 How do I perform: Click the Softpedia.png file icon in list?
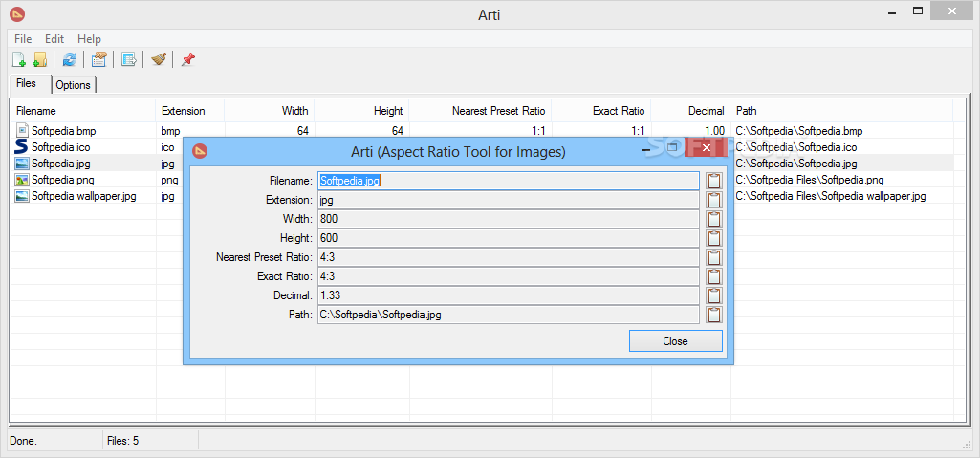click(22, 180)
